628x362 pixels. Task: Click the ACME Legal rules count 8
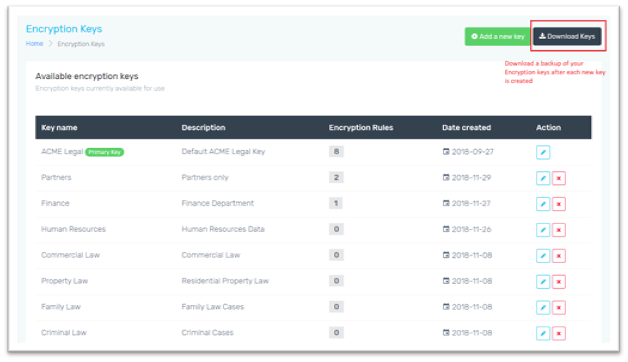click(336, 152)
